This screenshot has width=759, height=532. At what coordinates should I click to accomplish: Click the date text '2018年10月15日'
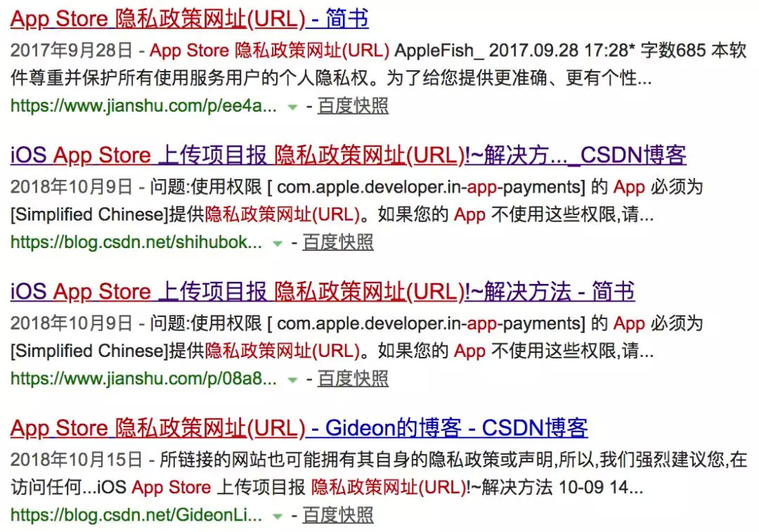[77, 460]
